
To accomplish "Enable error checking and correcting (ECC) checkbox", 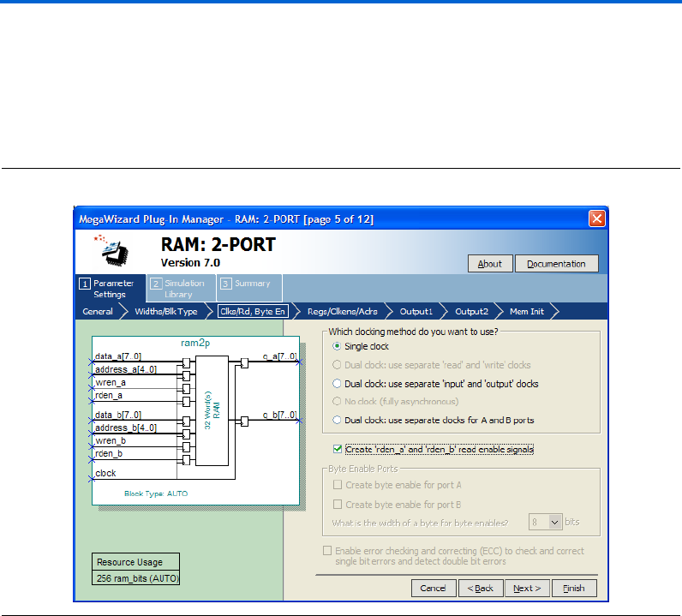I will coord(327,551).
